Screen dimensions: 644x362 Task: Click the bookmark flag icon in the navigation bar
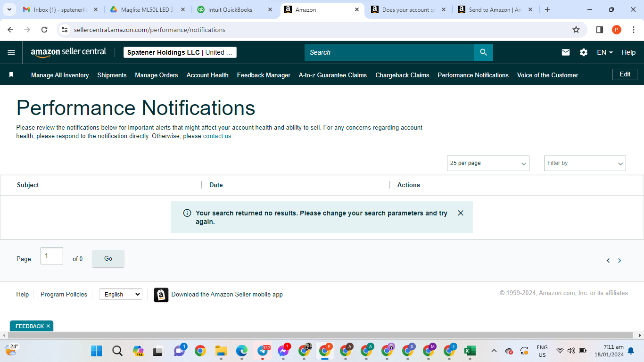click(x=11, y=75)
